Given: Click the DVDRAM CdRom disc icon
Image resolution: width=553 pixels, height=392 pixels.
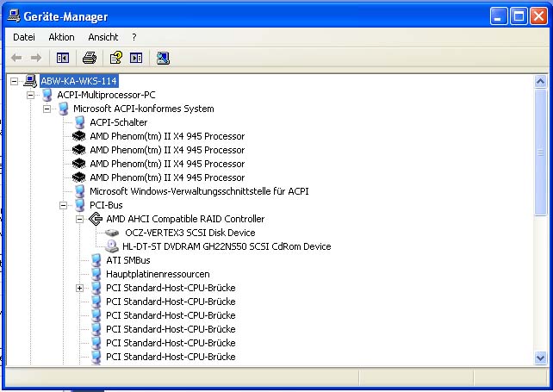Looking at the screenshot, I should tap(112, 246).
